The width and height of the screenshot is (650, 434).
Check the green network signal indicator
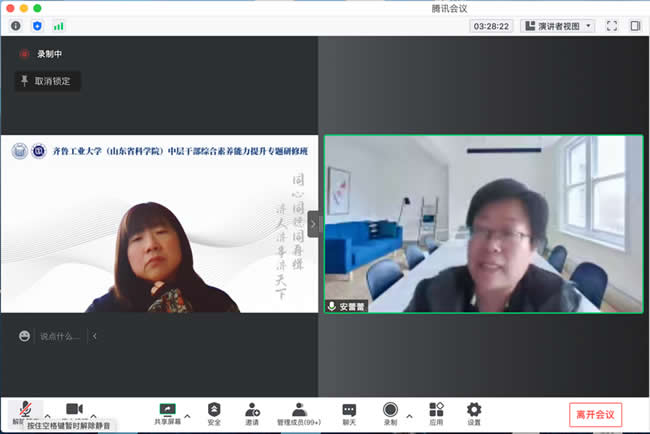(59, 25)
